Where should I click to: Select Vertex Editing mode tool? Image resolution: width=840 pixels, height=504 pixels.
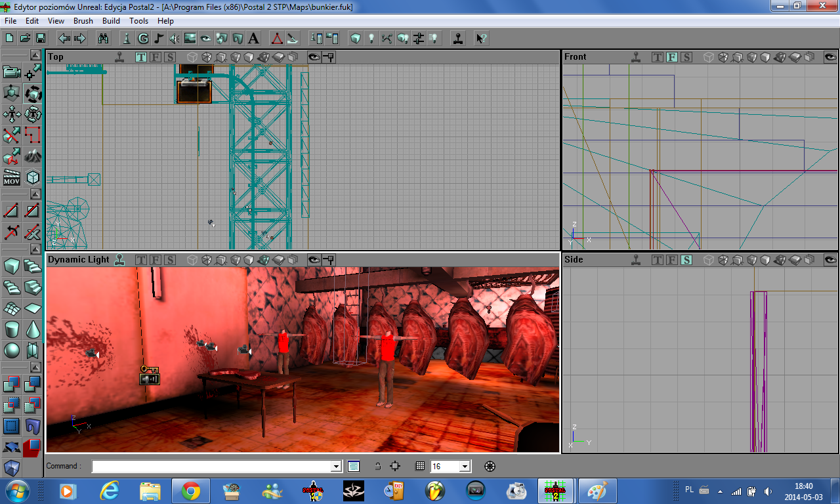[x=33, y=73]
